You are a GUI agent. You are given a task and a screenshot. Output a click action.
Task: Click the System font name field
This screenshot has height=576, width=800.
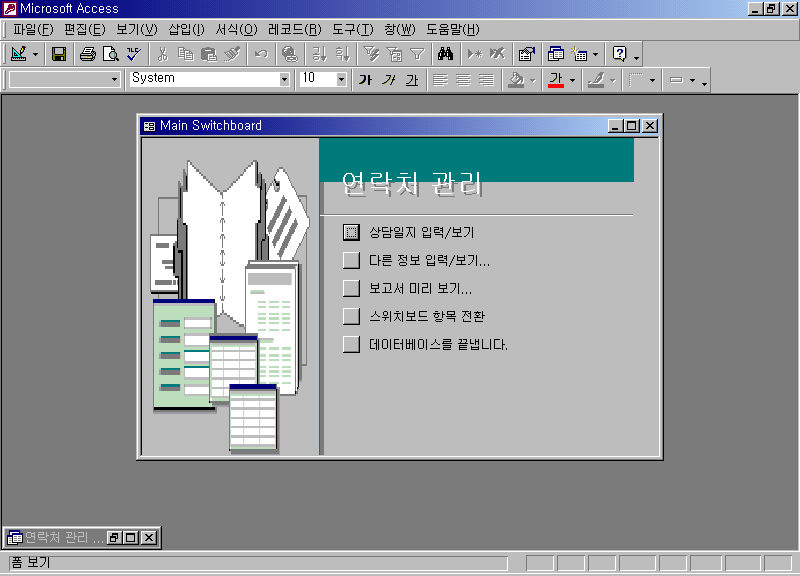click(x=204, y=79)
